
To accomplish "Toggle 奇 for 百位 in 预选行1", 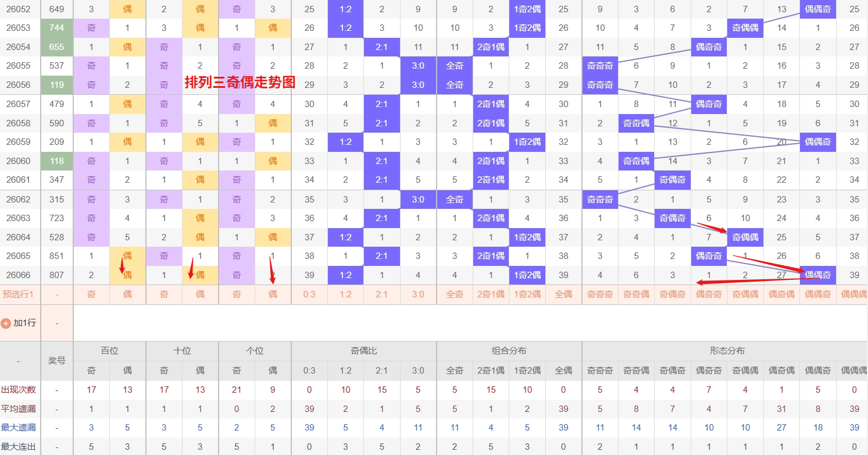I will pos(91,294).
